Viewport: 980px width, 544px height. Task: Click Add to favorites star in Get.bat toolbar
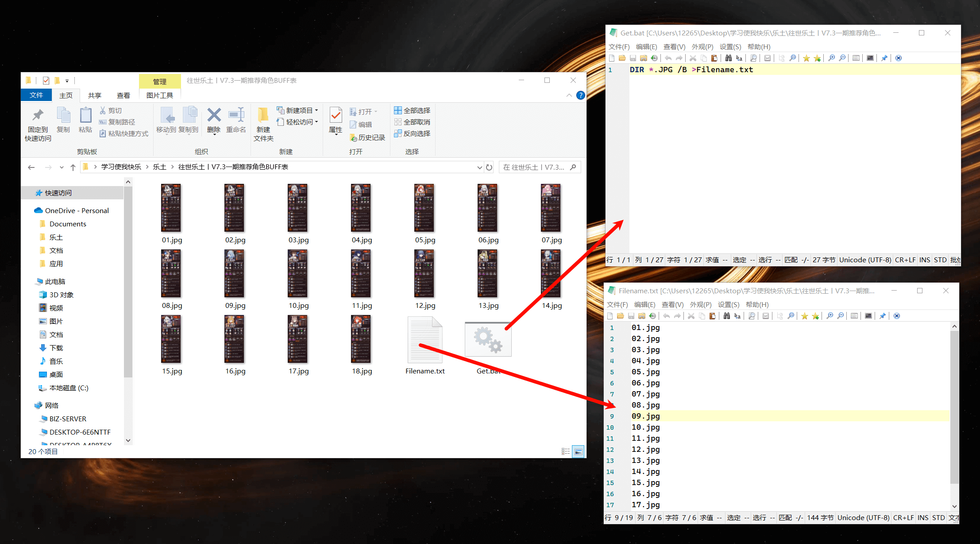coord(817,58)
